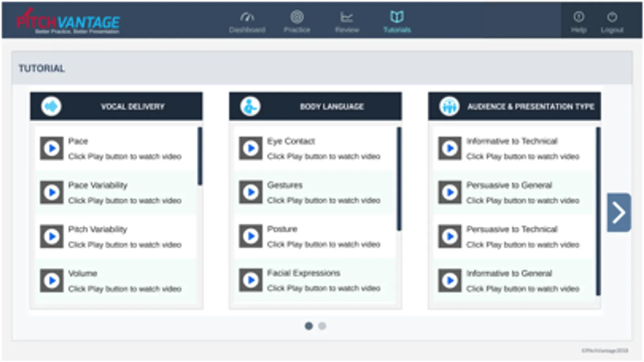Open the Tutorials book icon
644x362 pixels.
click(397, 17)
